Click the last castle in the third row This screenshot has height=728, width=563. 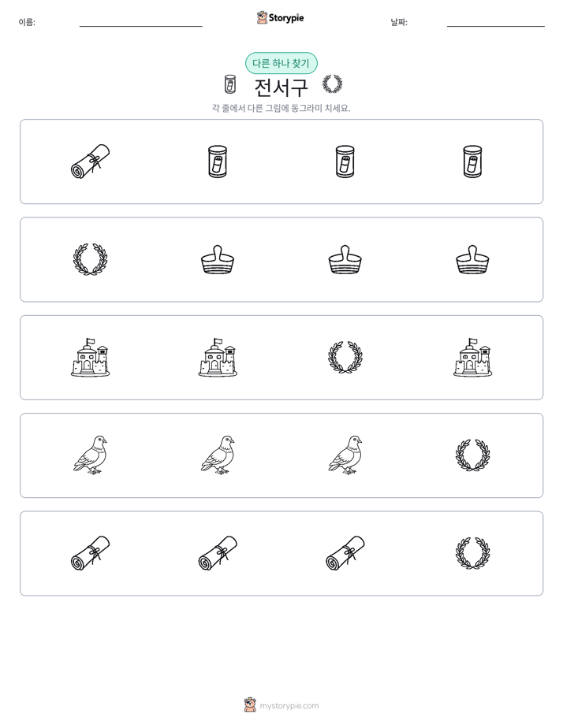472,357
